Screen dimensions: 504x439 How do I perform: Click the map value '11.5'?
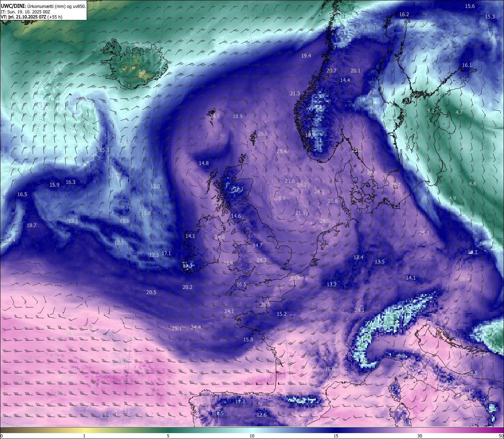pyautogui.click(x=219, y=413)
